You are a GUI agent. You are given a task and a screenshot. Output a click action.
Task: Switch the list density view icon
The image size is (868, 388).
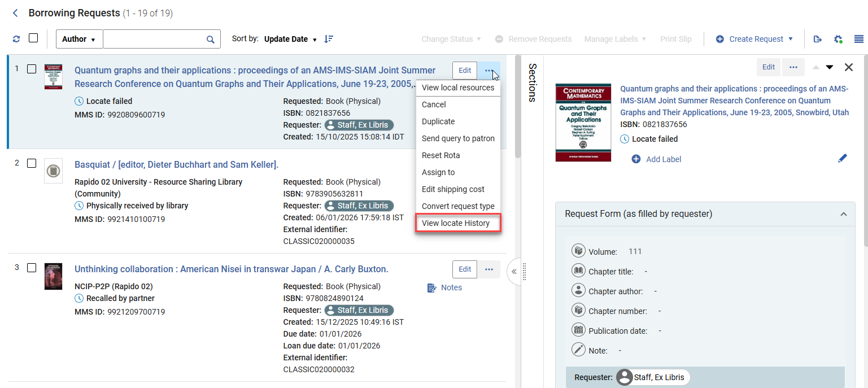859,39
